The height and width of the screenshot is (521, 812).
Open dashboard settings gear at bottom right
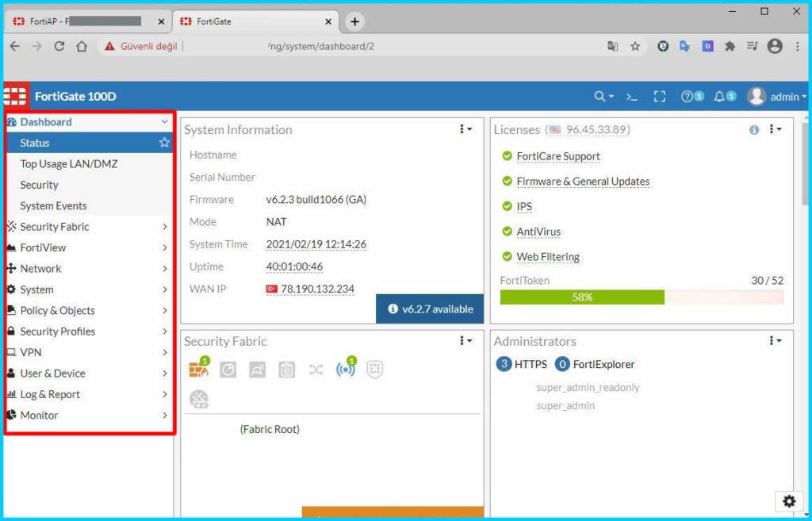point(789,501)
